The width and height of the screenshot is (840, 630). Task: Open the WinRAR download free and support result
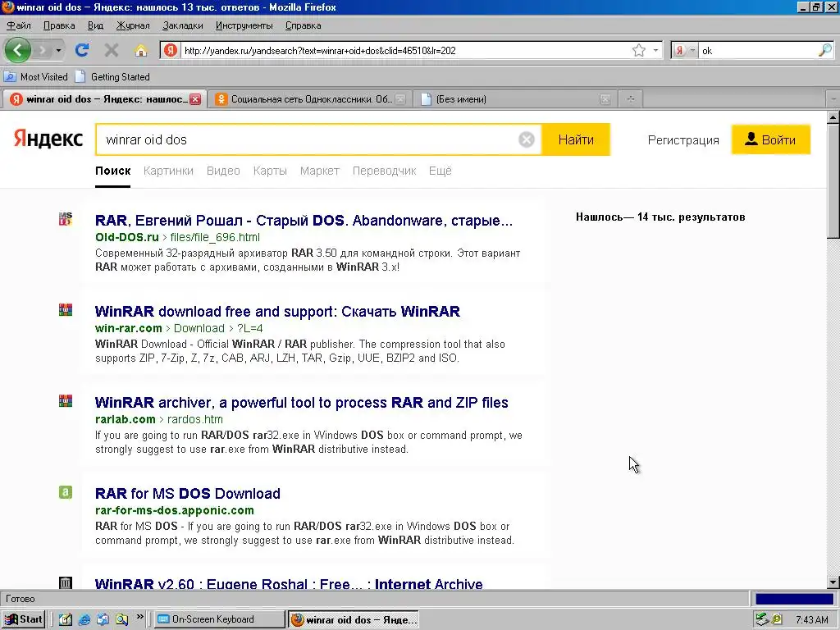(277, 312)
